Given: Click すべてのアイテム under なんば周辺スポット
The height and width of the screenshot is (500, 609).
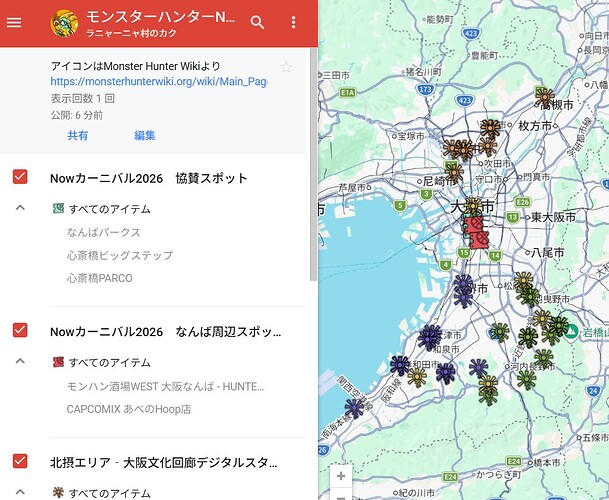Looking at the screenshot, I should [x=110, y=362].
